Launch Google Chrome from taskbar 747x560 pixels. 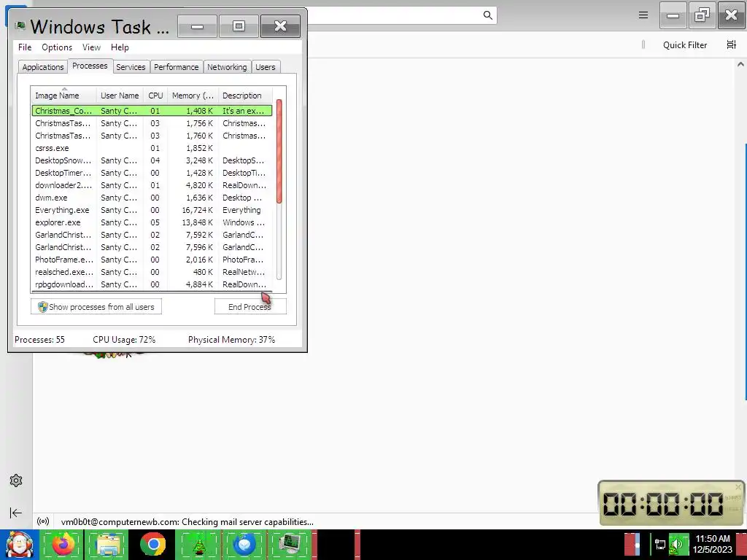click(153, 544)
